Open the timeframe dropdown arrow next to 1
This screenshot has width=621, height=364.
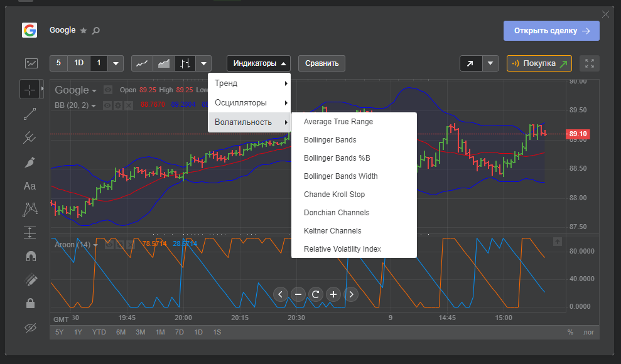tap(116, 63)
